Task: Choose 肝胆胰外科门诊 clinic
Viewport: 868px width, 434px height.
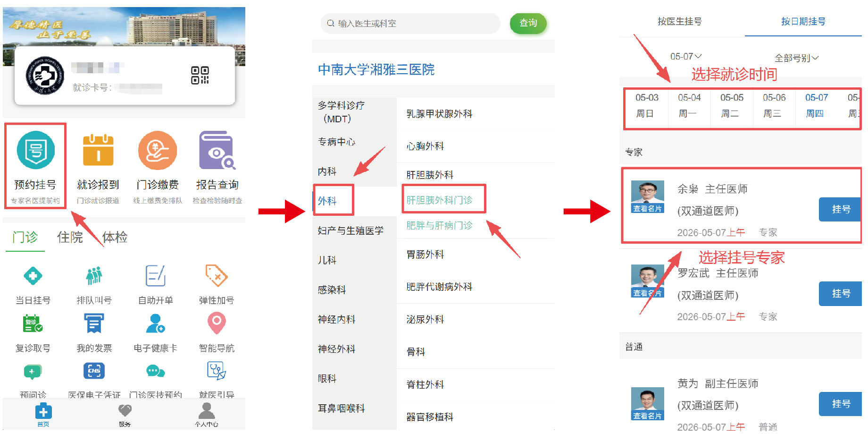Action: coord(440,200)
